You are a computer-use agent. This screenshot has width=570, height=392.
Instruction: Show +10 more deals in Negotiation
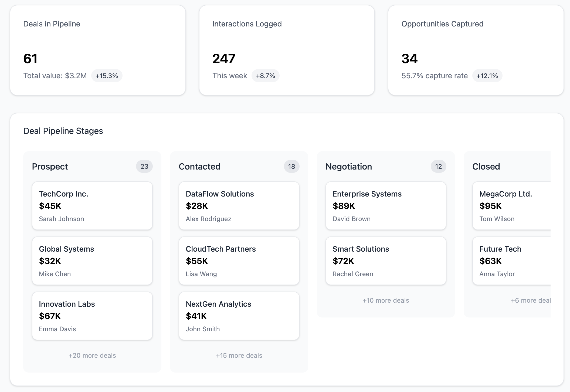tap(386, 300)
